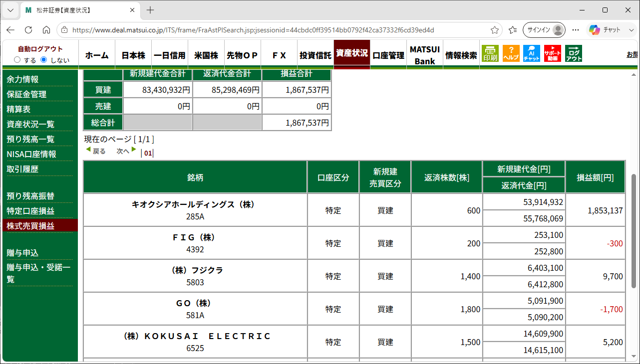The width and height of the screenshot is (640, 364).
Task: Open 精算表 in the sidebar
Action: pyautogui.click(x=18, y=109)
